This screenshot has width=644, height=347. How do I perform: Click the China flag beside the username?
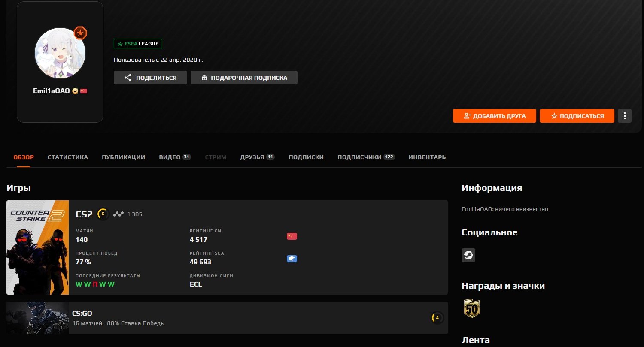coord(84,91)
